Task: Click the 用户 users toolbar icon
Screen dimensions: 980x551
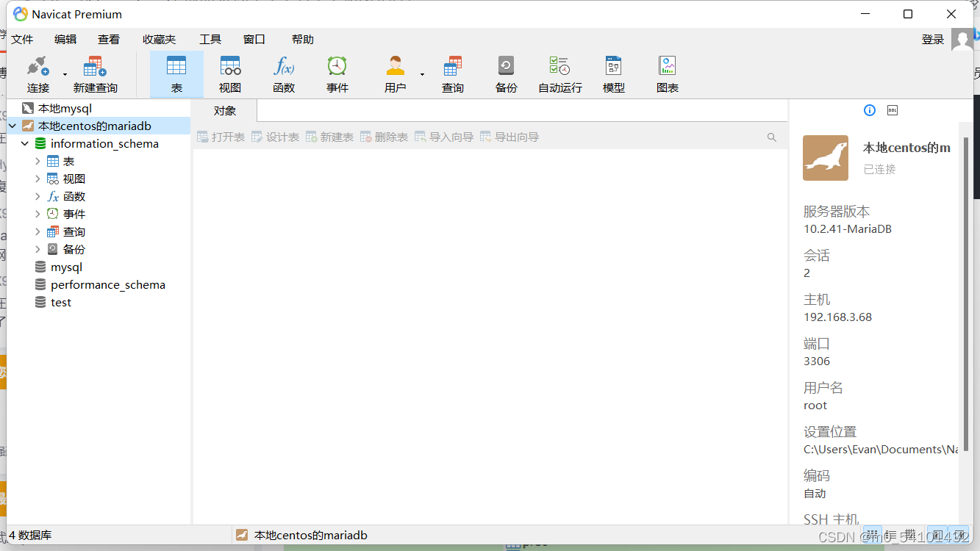Action: 396,74
